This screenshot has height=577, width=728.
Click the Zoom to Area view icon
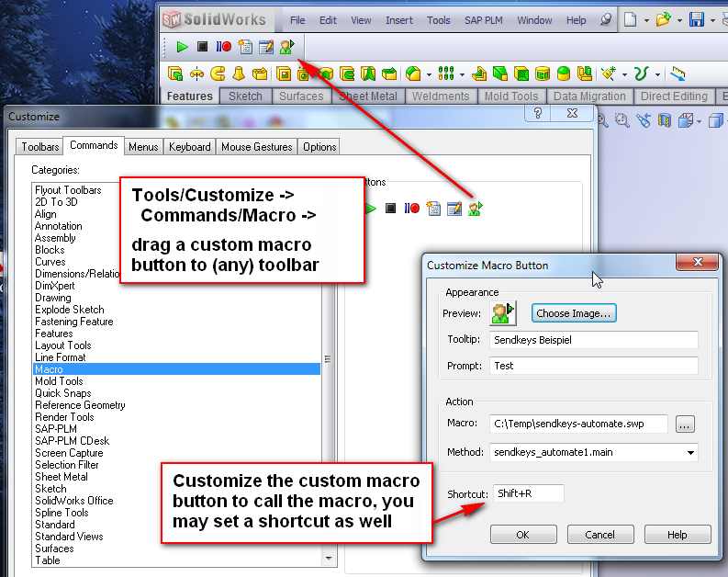[622, 120]
